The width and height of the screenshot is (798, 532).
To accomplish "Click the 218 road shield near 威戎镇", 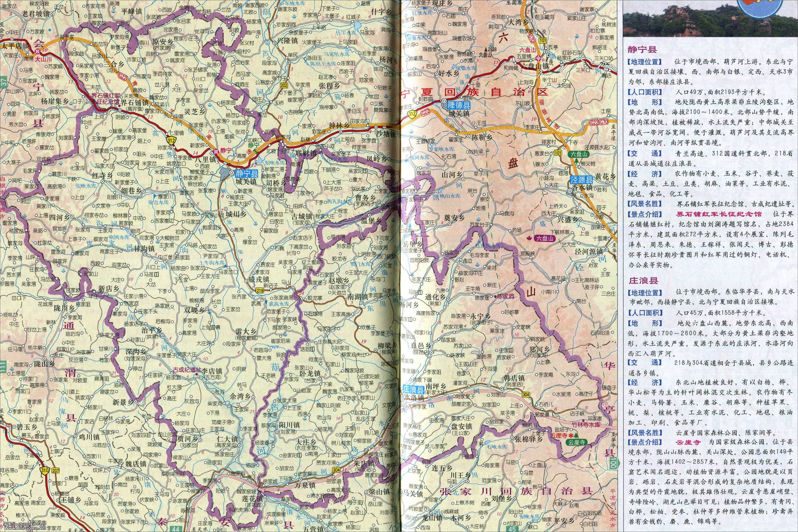I will tap(260, 290).
